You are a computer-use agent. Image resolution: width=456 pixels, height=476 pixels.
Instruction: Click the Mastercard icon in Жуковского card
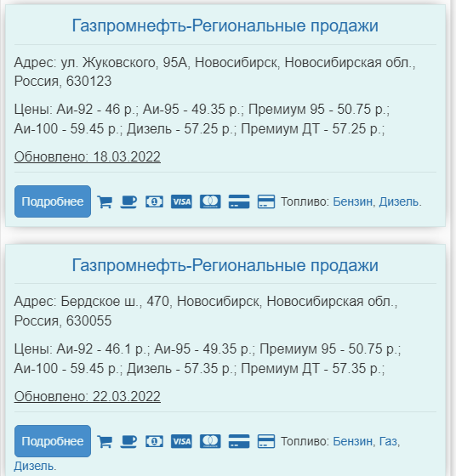tap(210, 202)
